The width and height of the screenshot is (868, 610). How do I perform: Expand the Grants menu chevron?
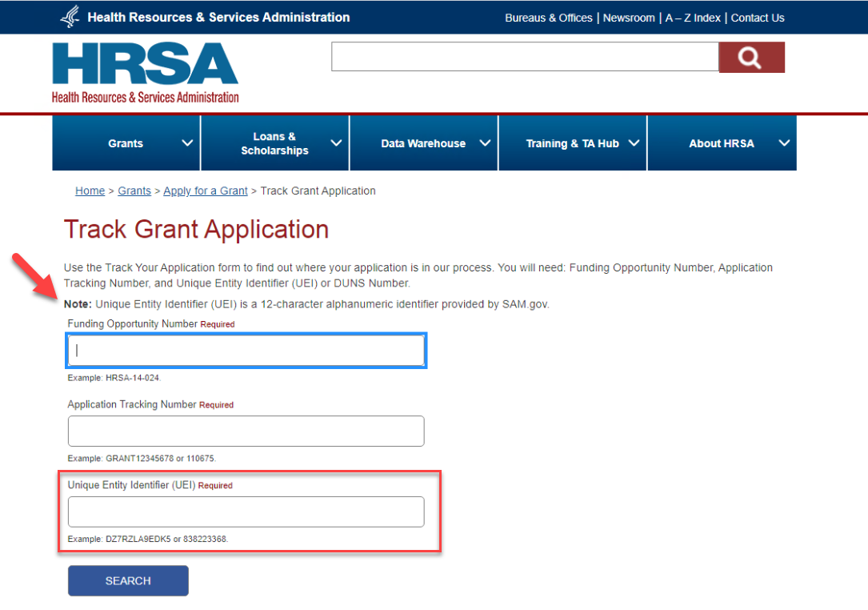(x=187, y=143)
